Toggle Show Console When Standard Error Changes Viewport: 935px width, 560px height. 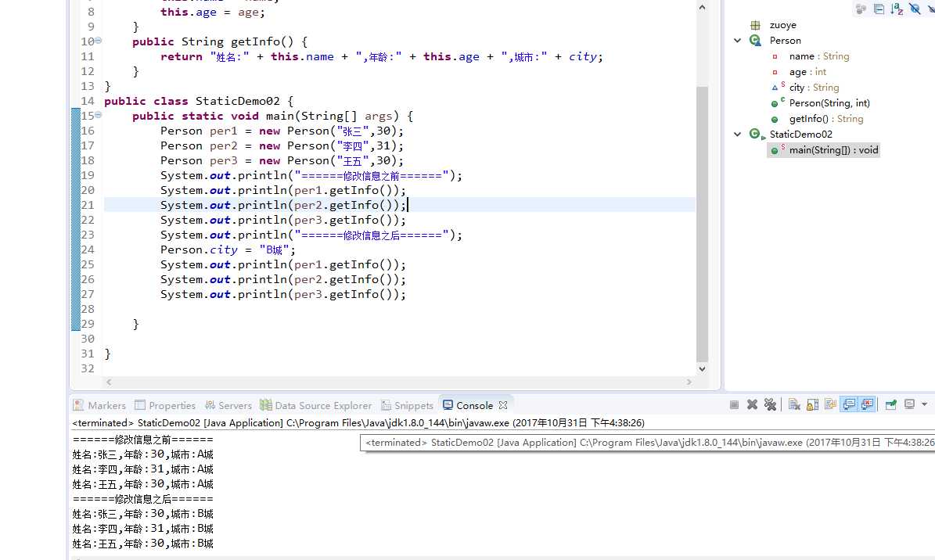[x=867, y=405]
